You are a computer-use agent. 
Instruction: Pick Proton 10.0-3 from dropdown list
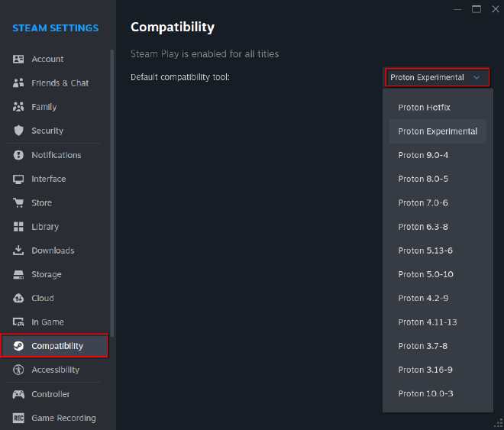425,393
